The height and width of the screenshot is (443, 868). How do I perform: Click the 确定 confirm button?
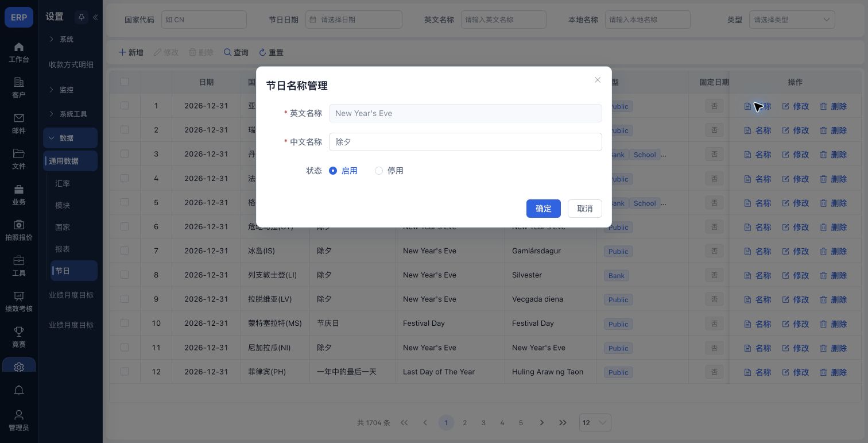(544, 209)
